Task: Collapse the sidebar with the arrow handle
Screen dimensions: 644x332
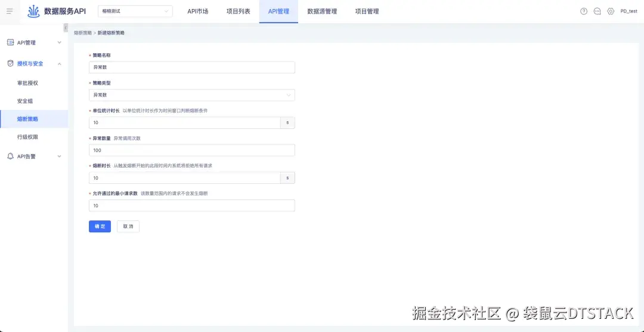Action: pyautogui.click(x=66, y=28)
